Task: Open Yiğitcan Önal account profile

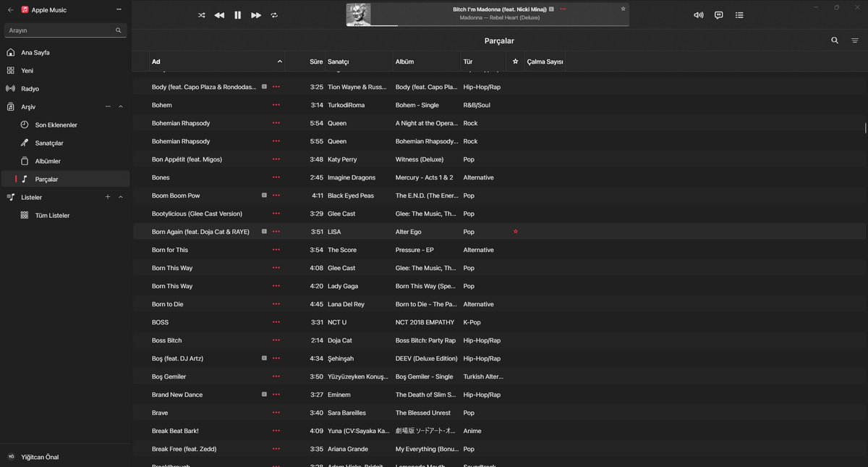Action: coord(65,457)
